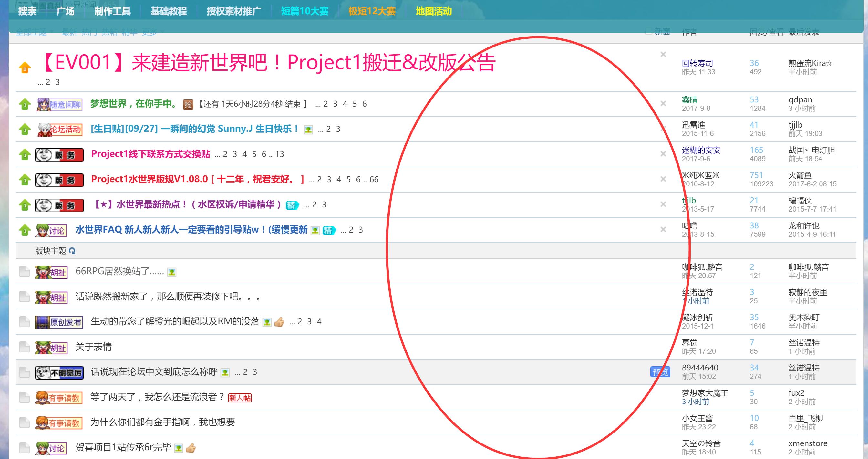Open thread 为什么你们都有金手指啊，我也想要
The height and width of the screenshot is (459, 868).
coord(162,422)
